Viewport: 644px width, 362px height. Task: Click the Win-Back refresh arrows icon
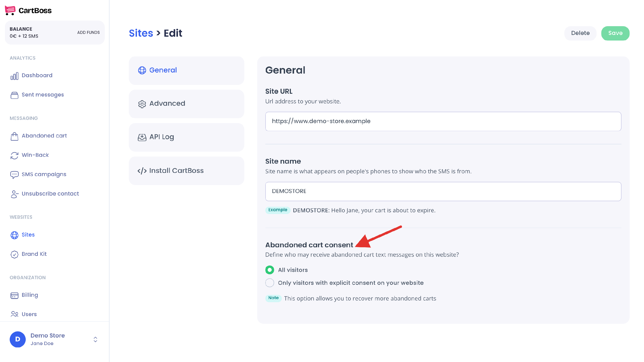point(14,155)
